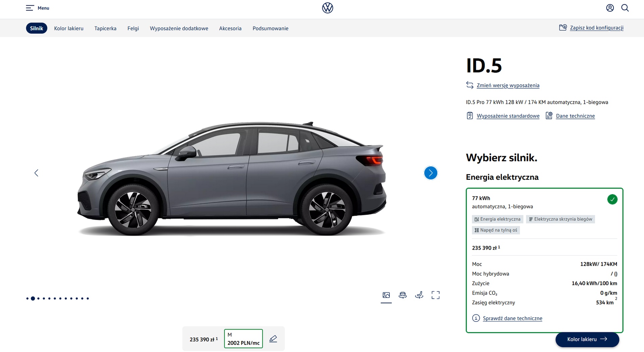Click the automatyczna, 1-biegowa text in card
This screenshot has height=352, width=644.
point(502,207)
